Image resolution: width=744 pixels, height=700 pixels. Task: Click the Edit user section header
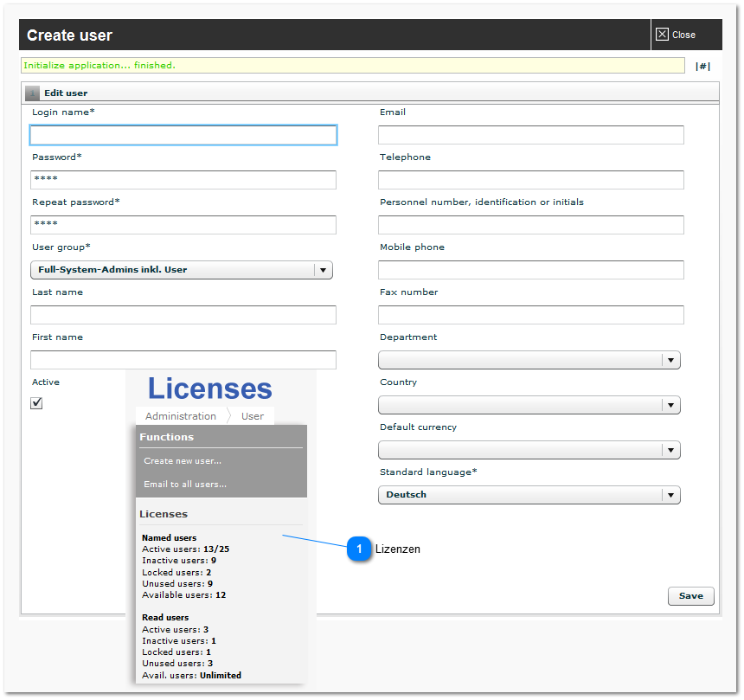coord(370,93)
